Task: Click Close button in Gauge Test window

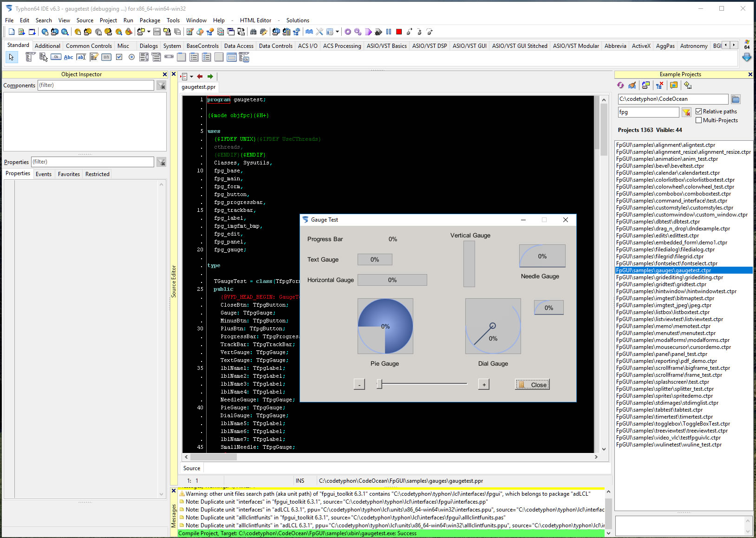Action: coord(533,384)
